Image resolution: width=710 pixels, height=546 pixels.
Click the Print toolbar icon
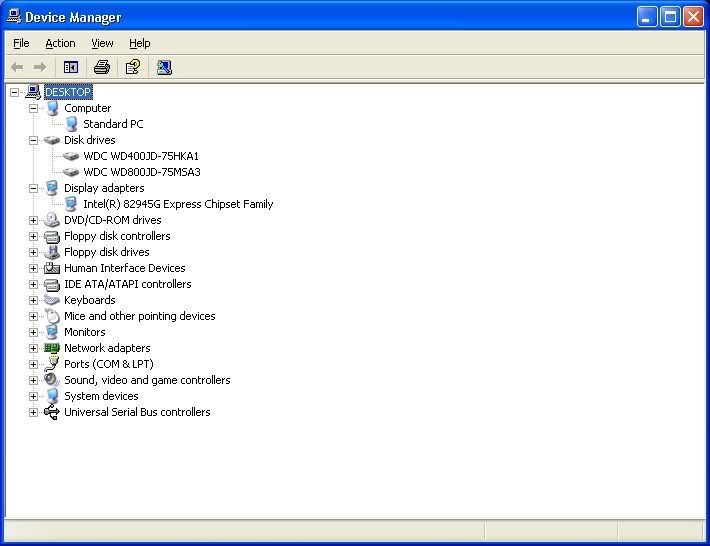[101, 67]
